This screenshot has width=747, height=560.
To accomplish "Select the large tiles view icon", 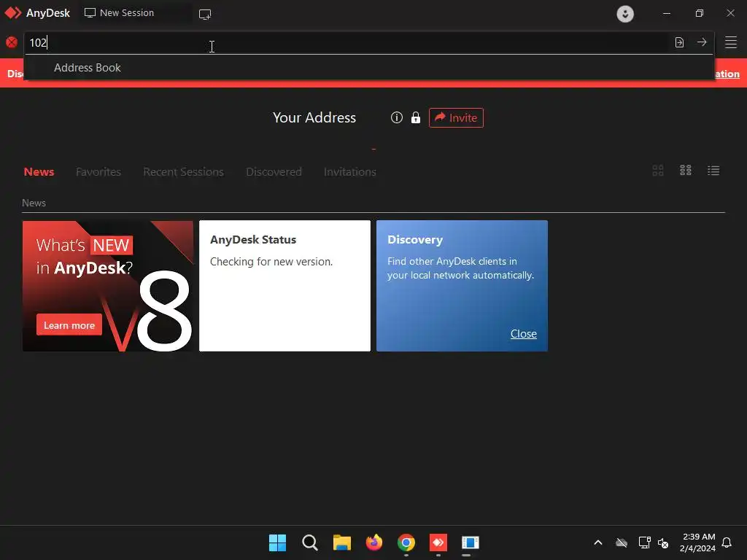I will pos(658,171).
